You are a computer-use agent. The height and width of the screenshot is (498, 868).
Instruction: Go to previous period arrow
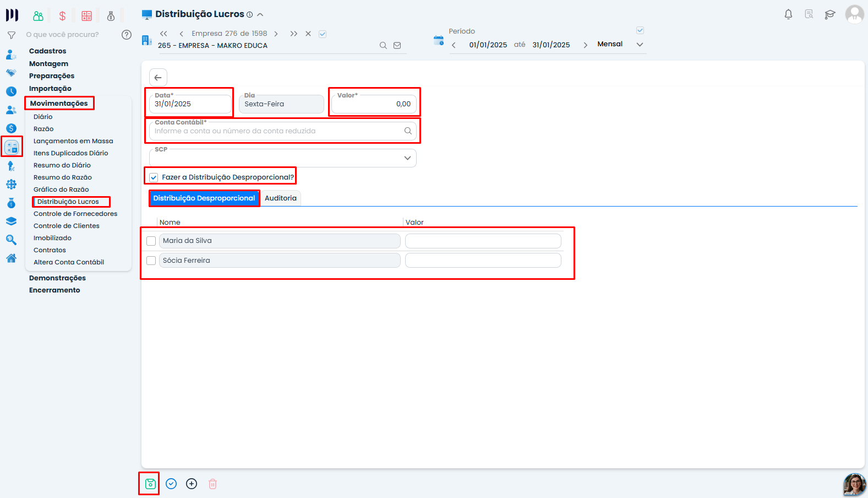(x=454, y=45)
